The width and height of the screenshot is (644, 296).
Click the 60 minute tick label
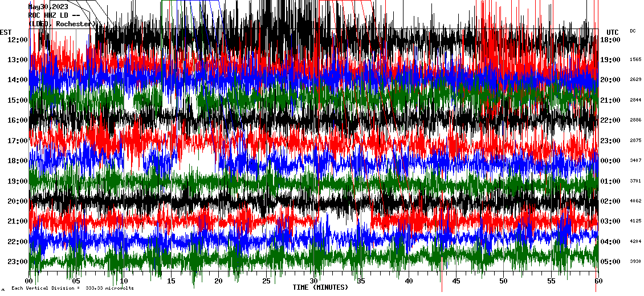(x=598, y=281)
